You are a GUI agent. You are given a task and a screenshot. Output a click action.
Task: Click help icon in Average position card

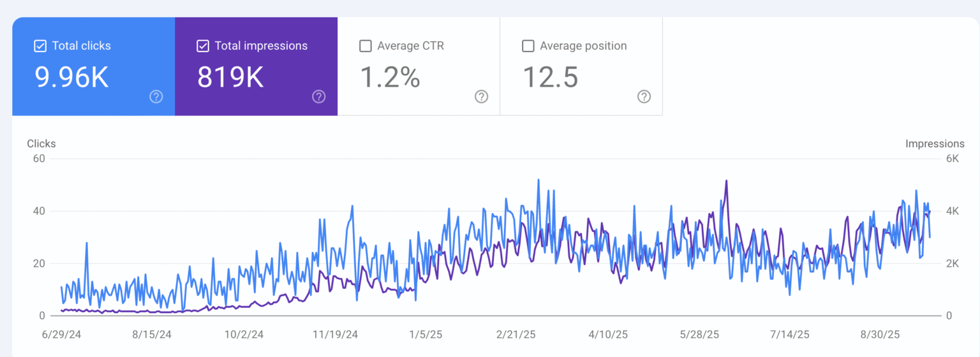pyautogui.click(x=644, y=96)
